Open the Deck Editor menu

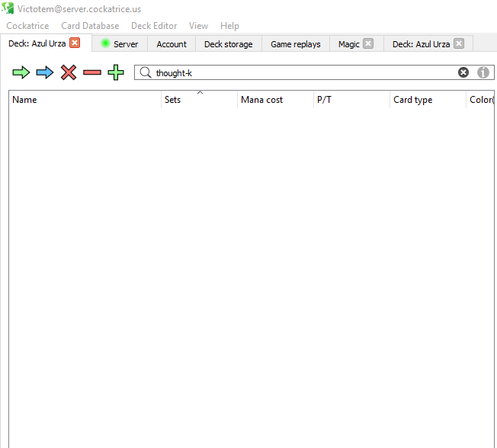point(154,26)
